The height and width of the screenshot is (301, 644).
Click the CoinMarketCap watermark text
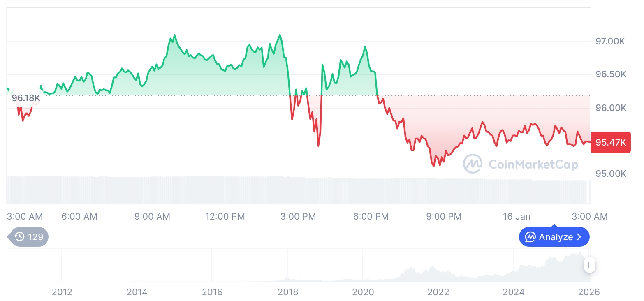[533, 164]
